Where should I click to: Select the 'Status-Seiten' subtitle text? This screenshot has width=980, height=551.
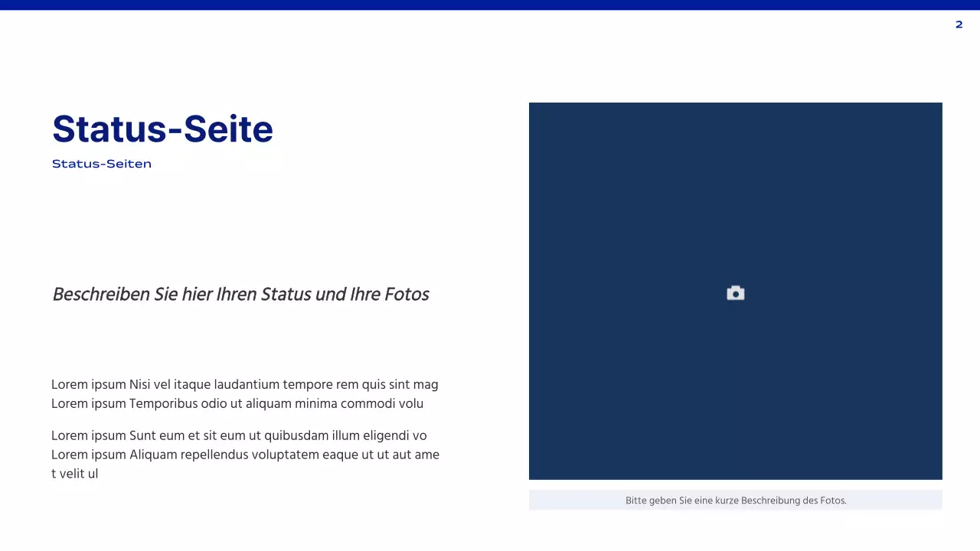click(x=101, y=163)
